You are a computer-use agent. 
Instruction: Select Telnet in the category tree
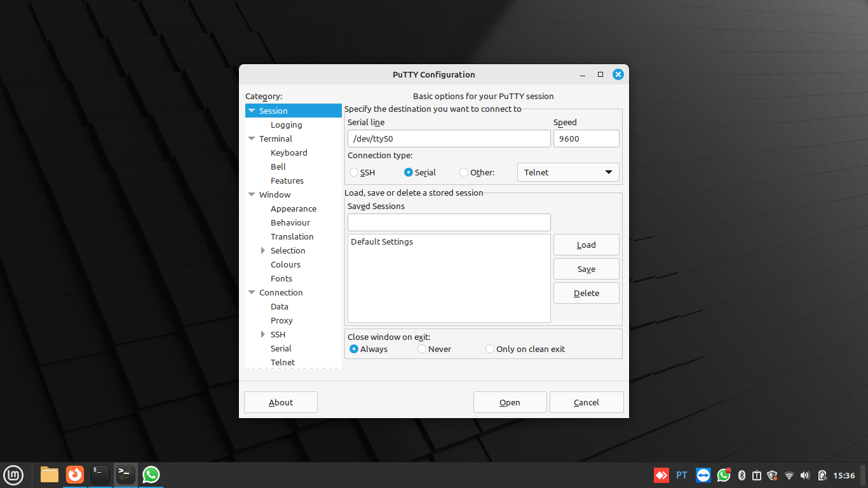(283, 362)
